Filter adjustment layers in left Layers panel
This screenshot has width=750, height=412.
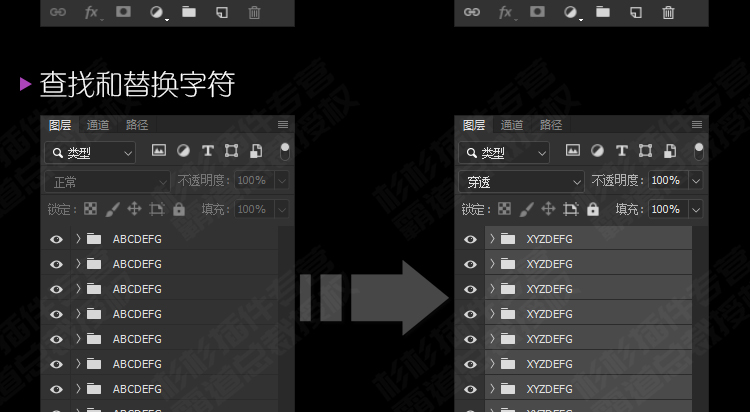[183, 151]
